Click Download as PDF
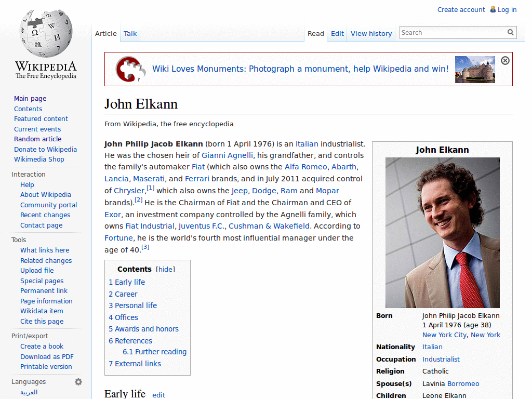Image resolution: width=532 pixels, height=399 pixels. point(47,356)
